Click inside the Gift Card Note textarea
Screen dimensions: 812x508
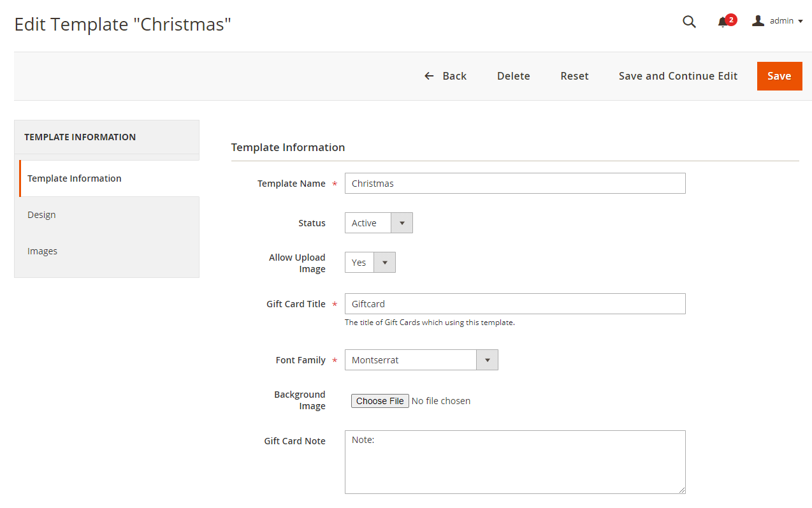point(515,461)
